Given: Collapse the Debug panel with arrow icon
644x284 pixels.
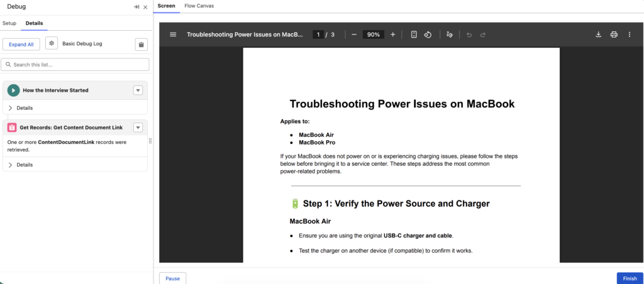Looking at the screenshot, I should click(136, 7).
